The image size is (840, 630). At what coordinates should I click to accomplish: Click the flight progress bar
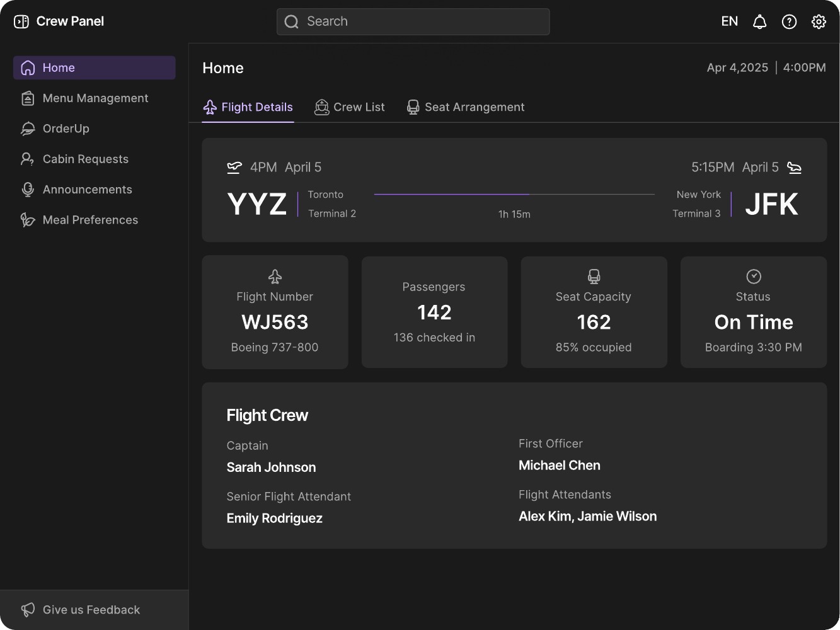point(514,195)
